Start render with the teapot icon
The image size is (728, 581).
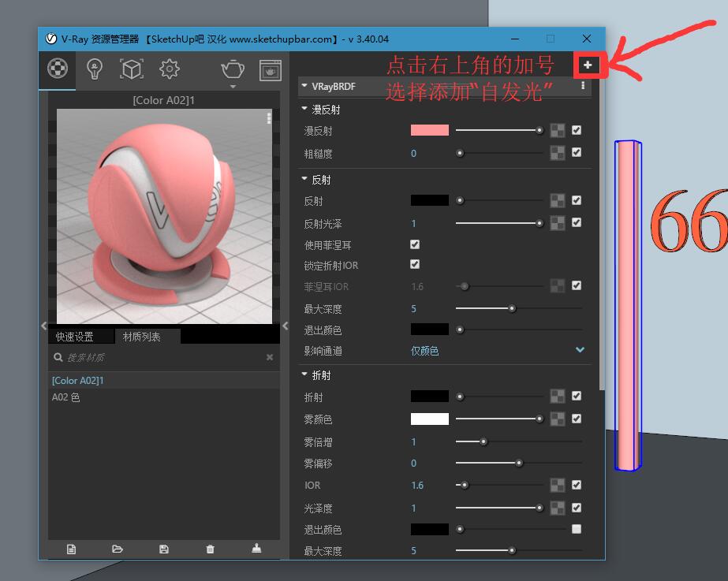(x=233, y=69)
